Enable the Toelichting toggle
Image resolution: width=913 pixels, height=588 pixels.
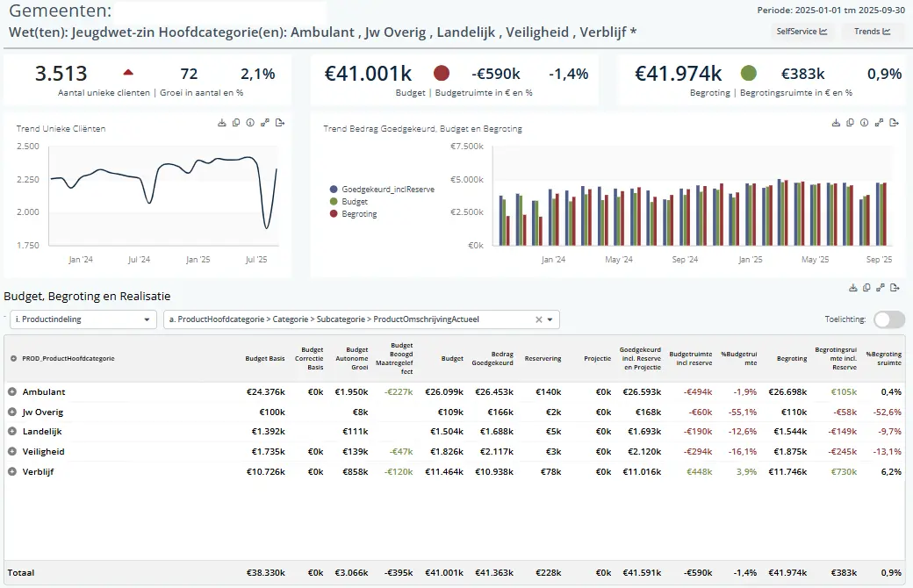pos(888,320)
